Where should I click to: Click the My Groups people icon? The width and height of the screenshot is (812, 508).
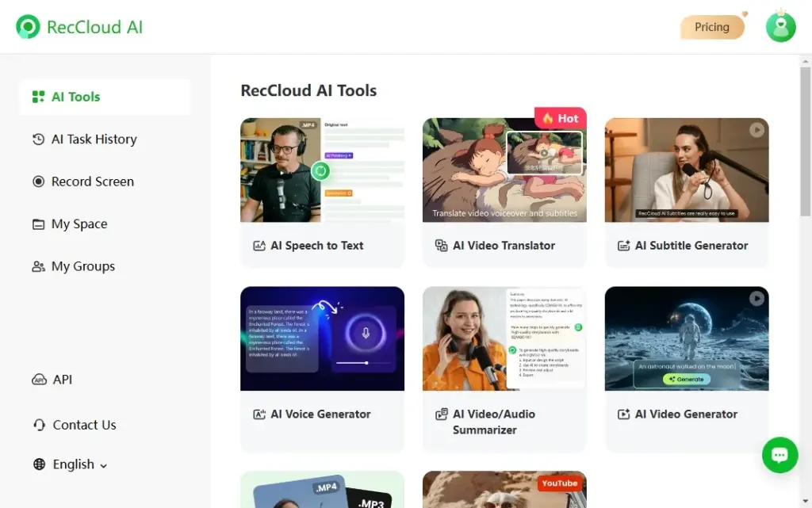tap(38, 265)
